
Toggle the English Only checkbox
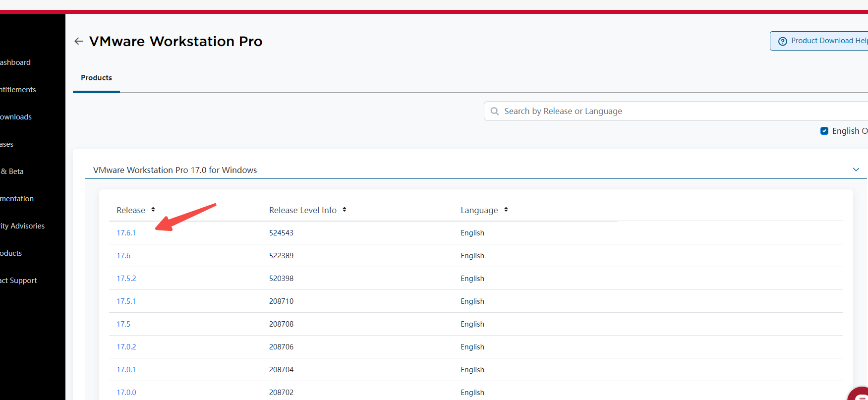click(824, 131)
